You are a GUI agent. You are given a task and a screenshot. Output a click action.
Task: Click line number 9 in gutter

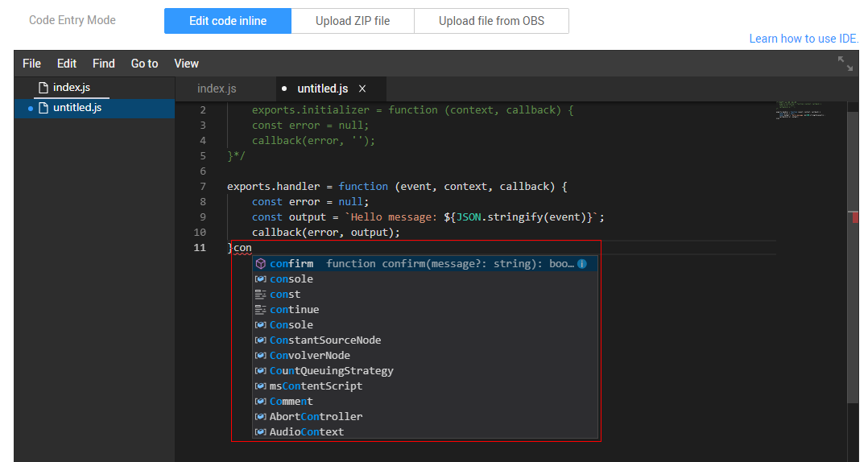203,217
